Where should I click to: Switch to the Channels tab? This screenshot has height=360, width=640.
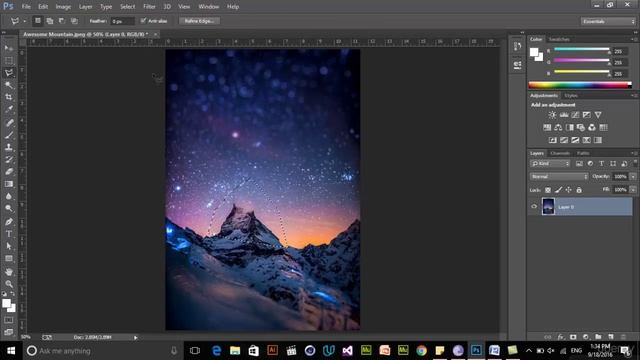click(x=560, y=153)
